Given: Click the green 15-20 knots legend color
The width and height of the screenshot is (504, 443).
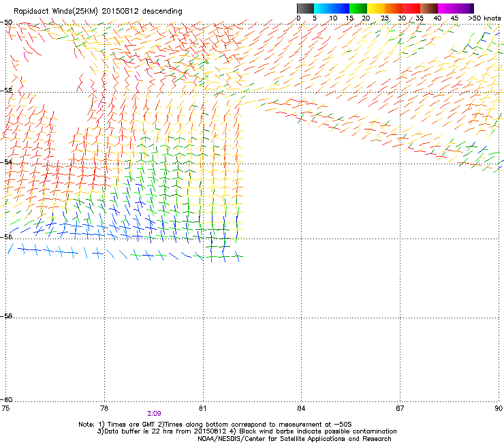Looking at the screenshot, I should click(358, 8).
